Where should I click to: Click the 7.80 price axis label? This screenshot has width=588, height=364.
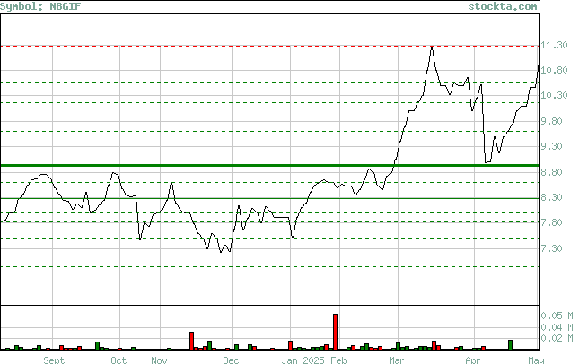click(551, 222)
